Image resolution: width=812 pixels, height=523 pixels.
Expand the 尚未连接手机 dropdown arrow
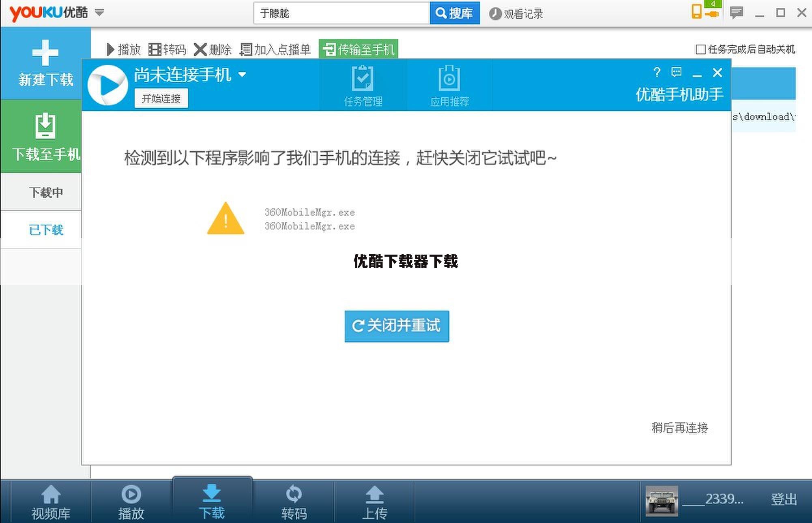[242, 75]
